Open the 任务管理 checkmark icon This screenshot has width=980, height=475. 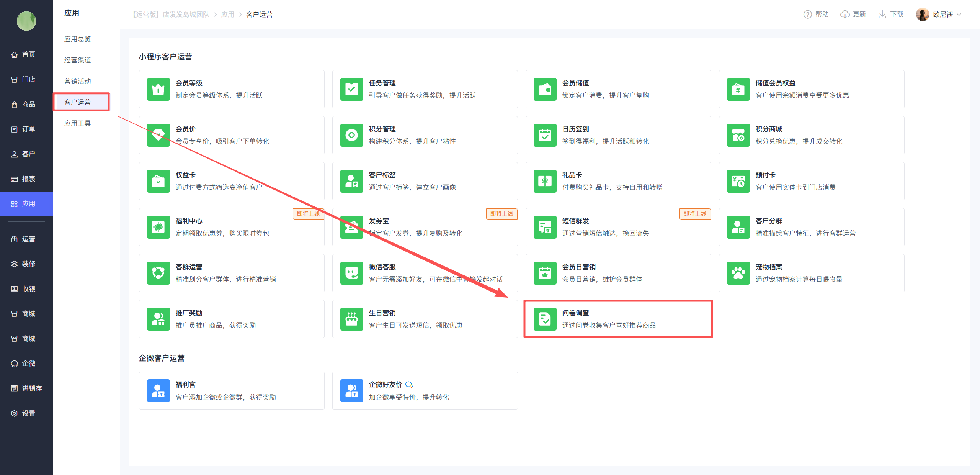click(x=351, y=89)
